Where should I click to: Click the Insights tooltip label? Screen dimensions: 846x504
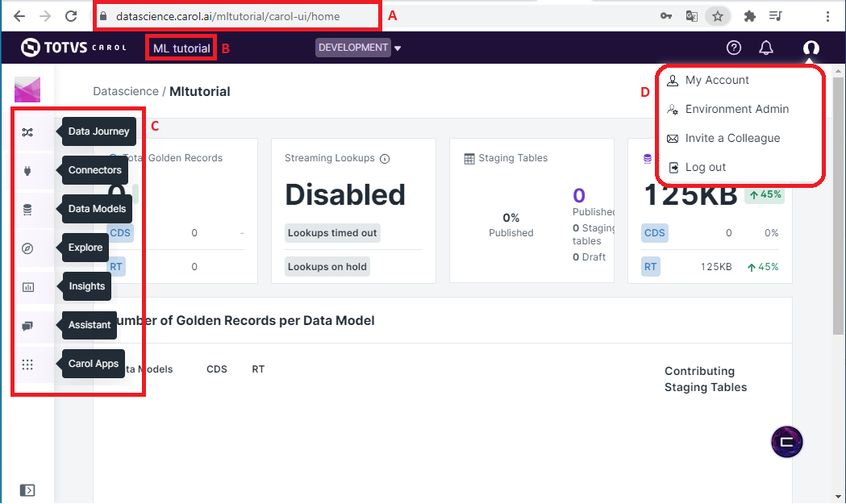pos(87,286)
